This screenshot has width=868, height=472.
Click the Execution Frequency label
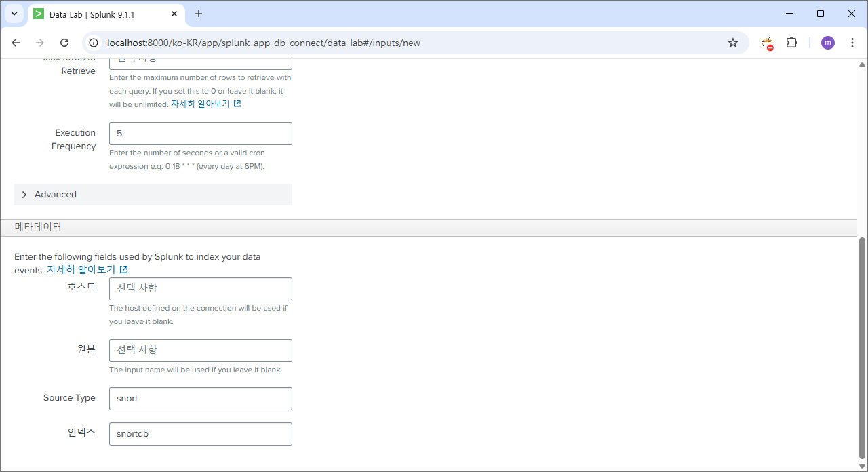point(75,140)
